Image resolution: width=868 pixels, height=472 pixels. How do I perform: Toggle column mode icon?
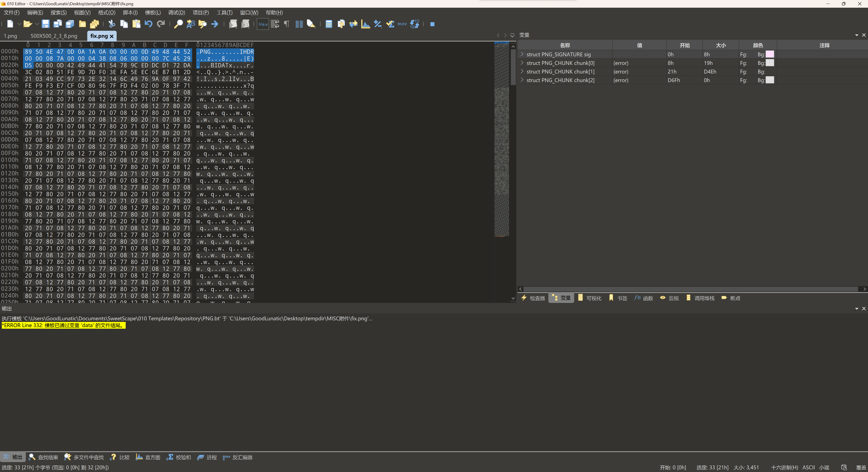(x=299, y=24)
